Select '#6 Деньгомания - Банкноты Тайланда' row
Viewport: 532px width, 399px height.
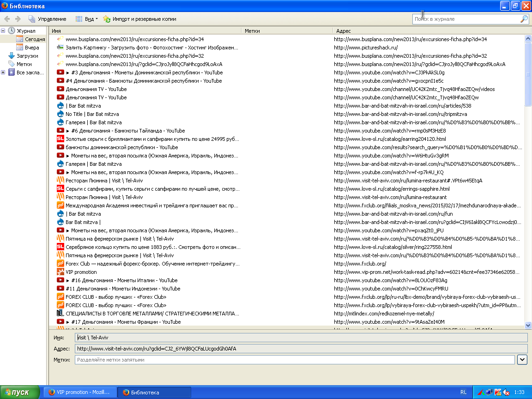pos(286,131)
